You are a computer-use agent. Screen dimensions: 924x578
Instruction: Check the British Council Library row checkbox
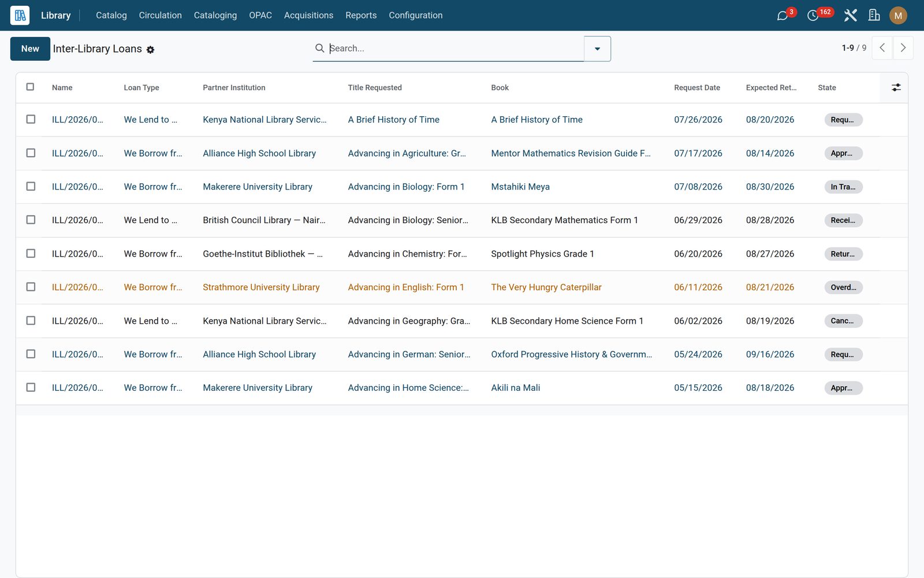[x=31, y=220]
